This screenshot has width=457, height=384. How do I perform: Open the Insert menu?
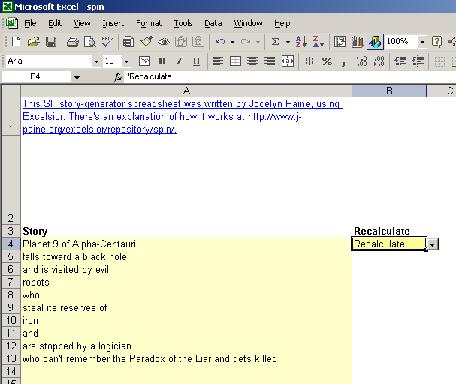click(113, 23)
